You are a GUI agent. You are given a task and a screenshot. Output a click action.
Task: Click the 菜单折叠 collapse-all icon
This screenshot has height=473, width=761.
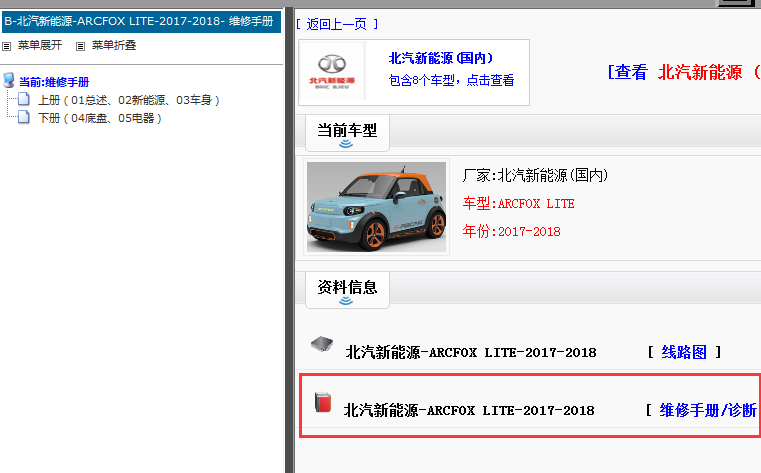click(x=81, y=47)
